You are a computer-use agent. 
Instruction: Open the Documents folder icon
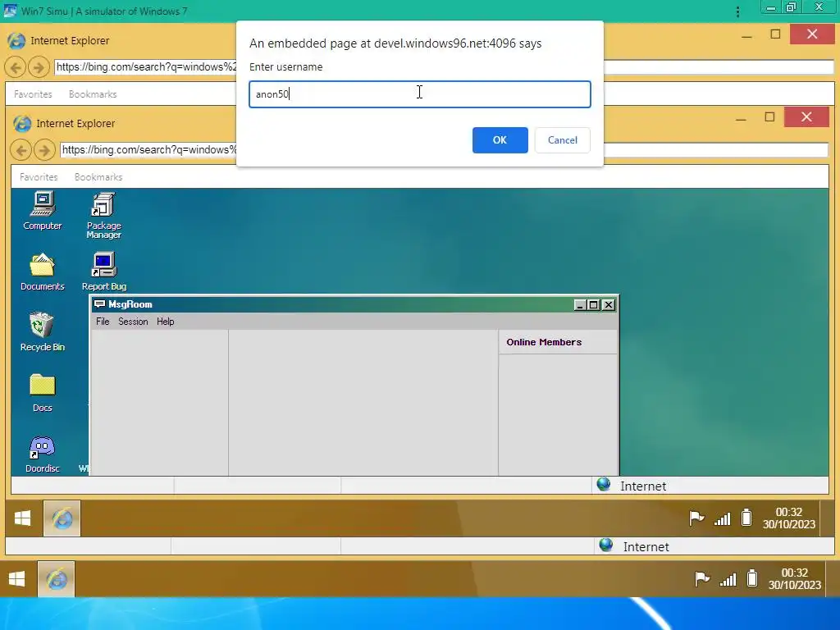pyautogui.click(x=43, y=272)
